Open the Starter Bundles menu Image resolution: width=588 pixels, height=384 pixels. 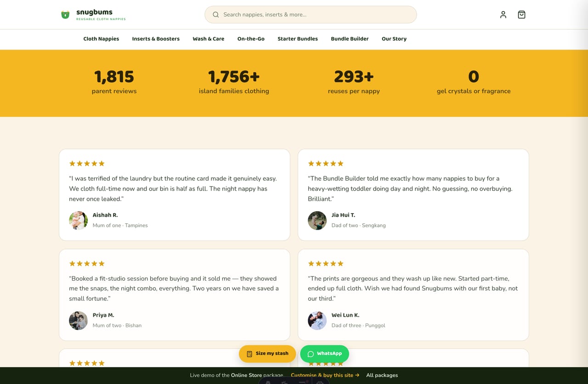298,39
